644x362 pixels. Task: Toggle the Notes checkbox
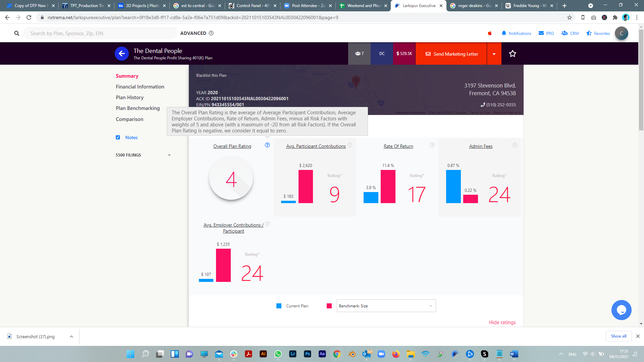[x=118, y=137]
